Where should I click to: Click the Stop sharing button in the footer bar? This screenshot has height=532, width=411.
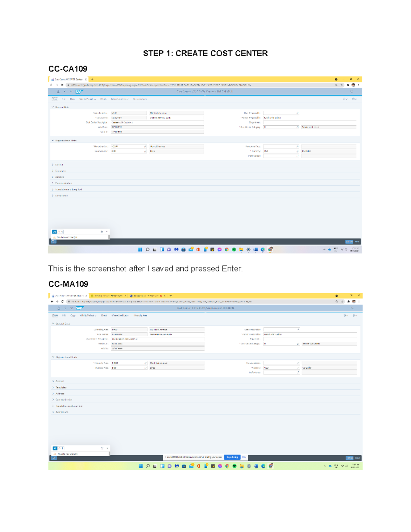coord(233,457)
